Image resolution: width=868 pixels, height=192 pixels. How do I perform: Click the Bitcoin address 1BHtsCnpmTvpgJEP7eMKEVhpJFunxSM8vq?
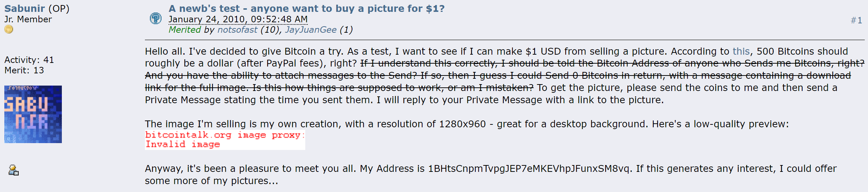529,169
